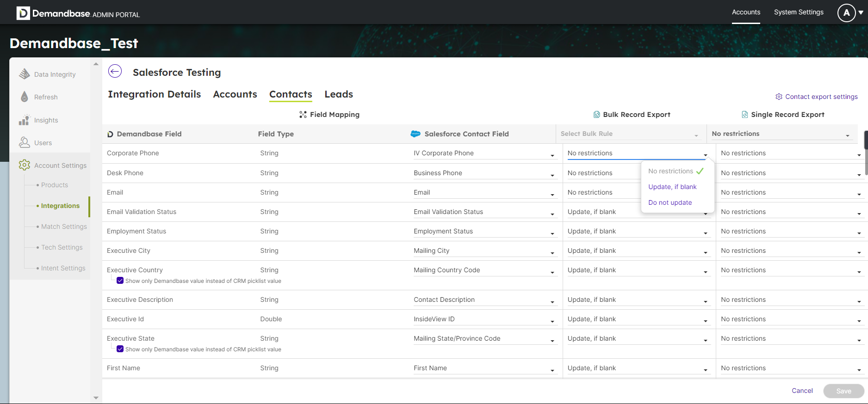
Task: Click the back arrow beside Salesforce Testing
Action: point(115,71)
